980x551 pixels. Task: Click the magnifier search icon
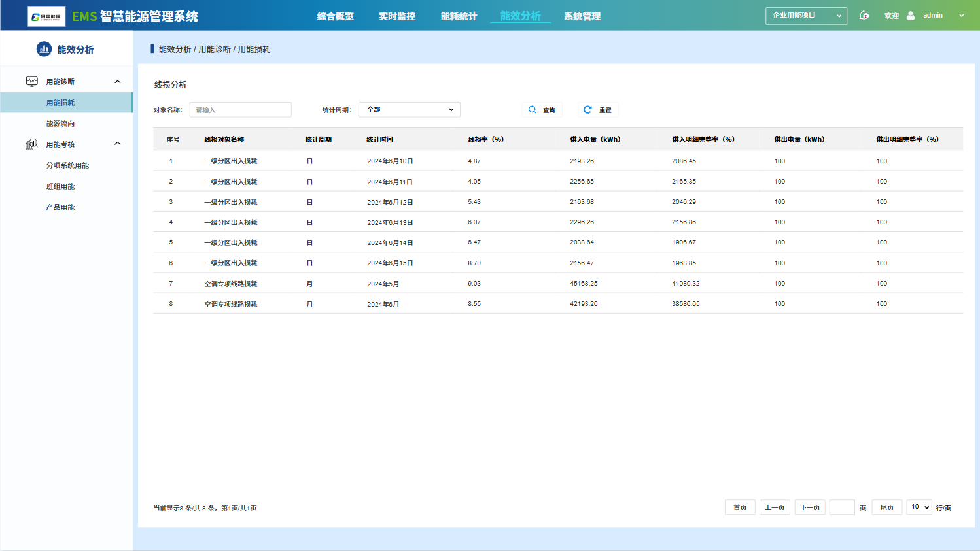pos(533,110)
